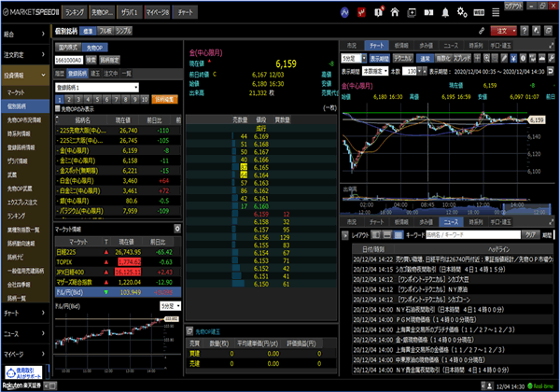The width and height of the screenshot is (560, 392).
Task: Select the 建玉 tab in symbol panel
Action: tap(95, 73)
